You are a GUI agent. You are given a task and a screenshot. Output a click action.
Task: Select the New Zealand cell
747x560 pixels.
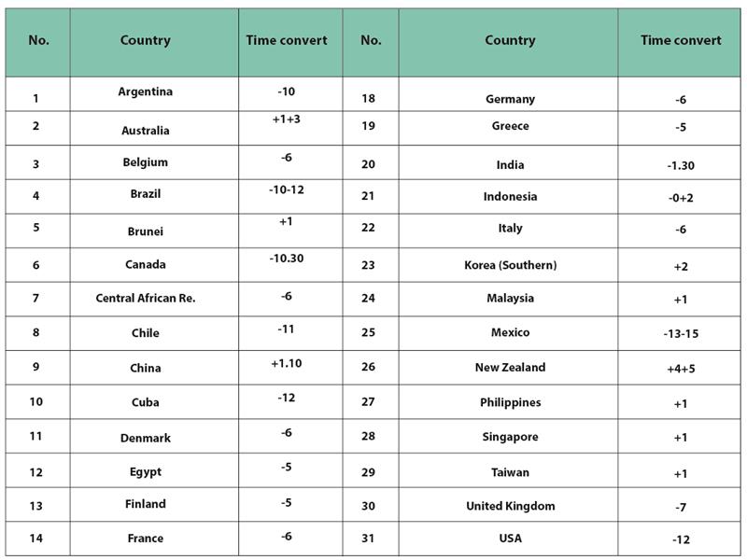[510, 367]
